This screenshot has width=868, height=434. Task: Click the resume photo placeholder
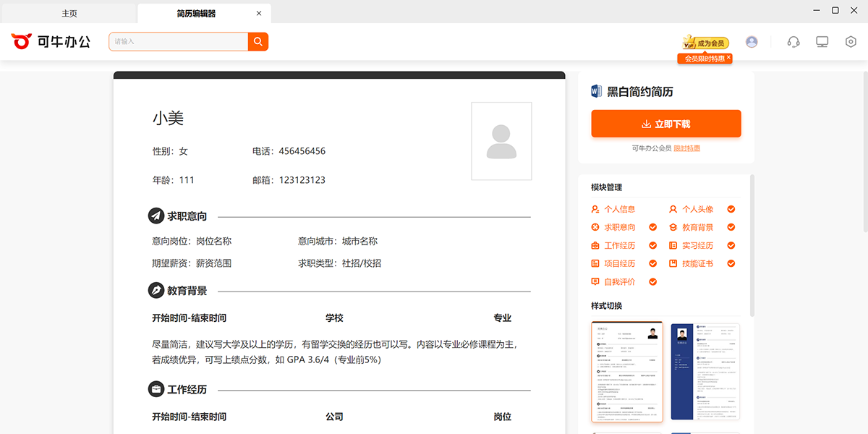tap(501, 141)
